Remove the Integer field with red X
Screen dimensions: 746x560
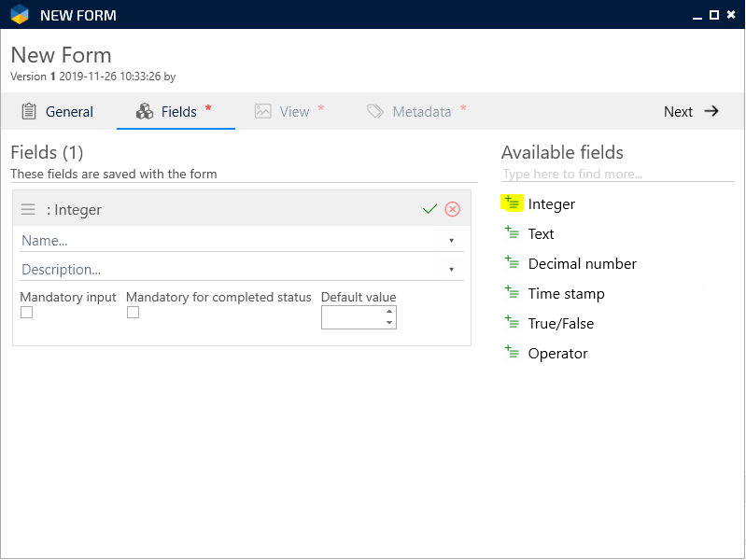coord(453,209)
